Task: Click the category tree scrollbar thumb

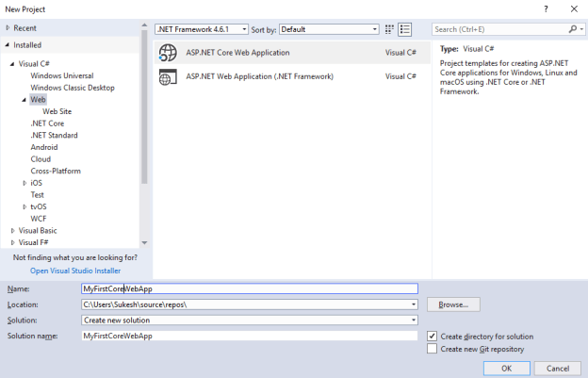Action: (144, 107)
